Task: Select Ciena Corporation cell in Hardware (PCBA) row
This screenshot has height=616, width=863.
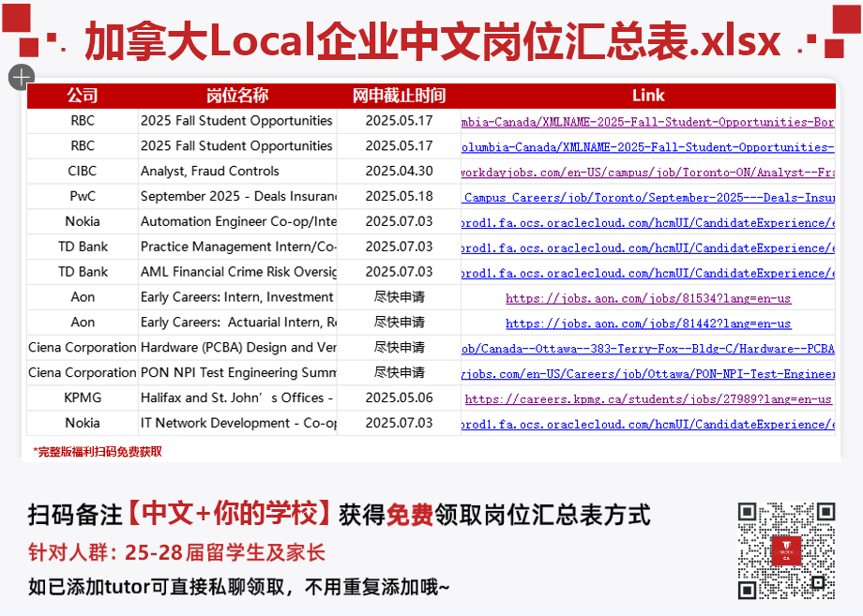Action: click(x=83, y=348)
